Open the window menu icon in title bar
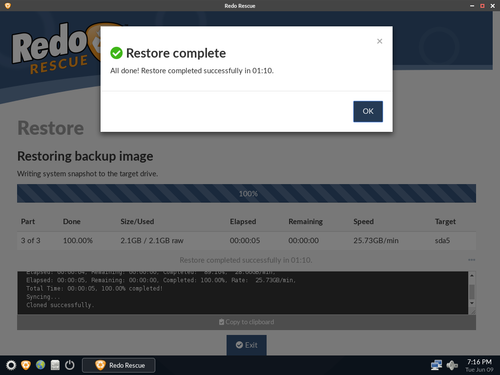Viewport: 500px width, 375px height. point(8,6)
